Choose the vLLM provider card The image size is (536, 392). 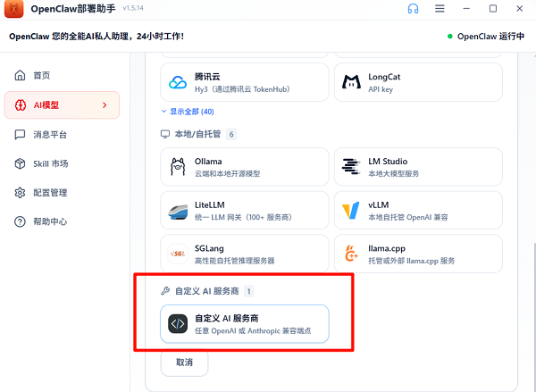[x=418, y=210]
